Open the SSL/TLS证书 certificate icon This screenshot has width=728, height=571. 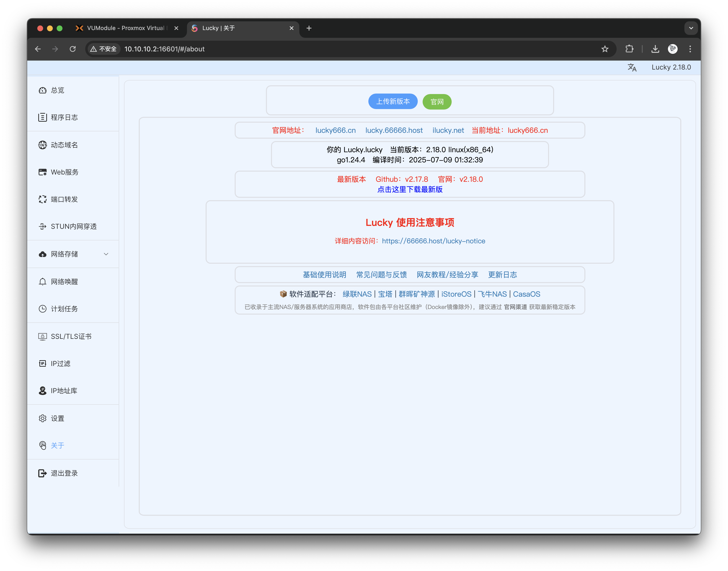[42, 336]
